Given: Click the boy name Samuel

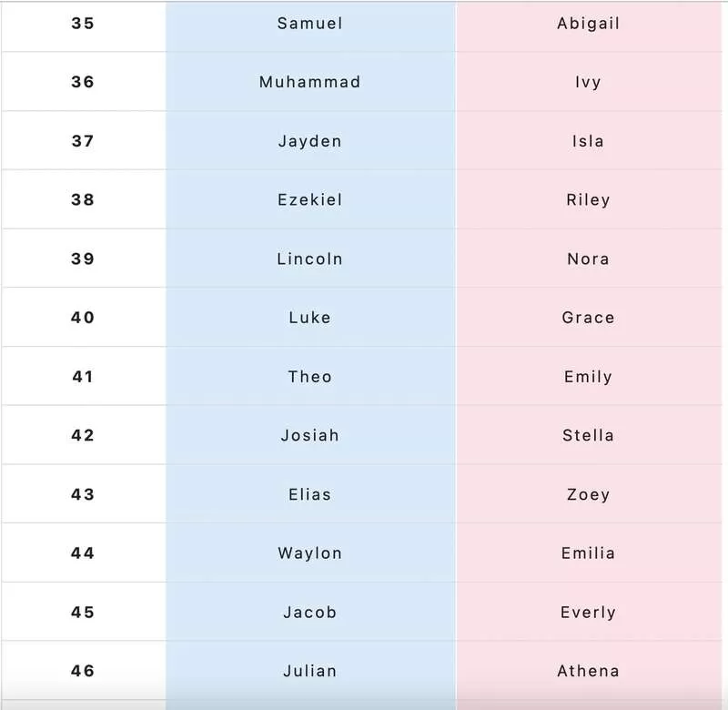Looking at the screenshot, I should [x=309, y=24].
